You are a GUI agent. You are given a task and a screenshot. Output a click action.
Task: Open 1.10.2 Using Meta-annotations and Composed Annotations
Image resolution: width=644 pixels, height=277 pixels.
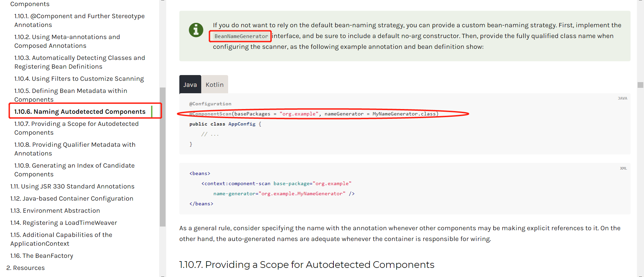pos(67,41)
